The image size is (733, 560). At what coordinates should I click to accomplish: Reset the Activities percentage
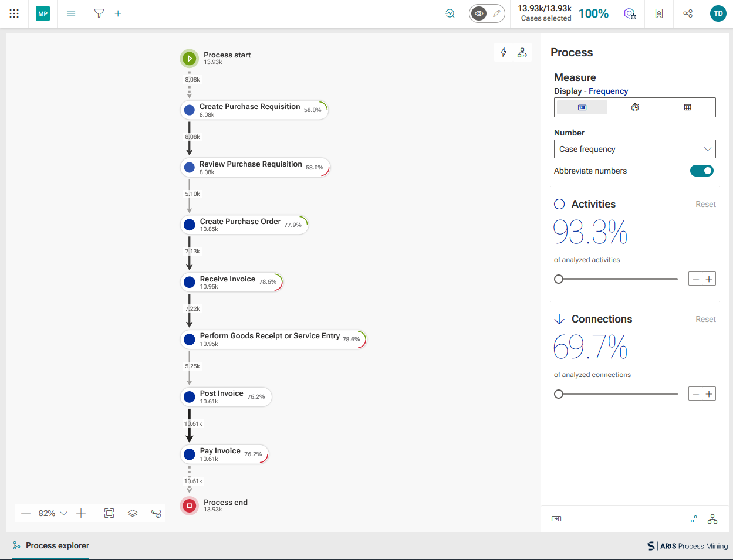pos(705,204)
